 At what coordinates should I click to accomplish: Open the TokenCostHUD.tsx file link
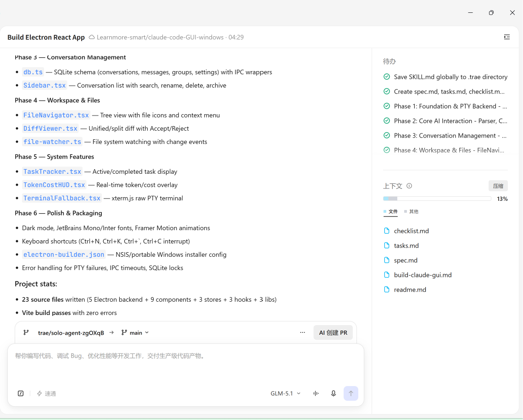(54, 185)
